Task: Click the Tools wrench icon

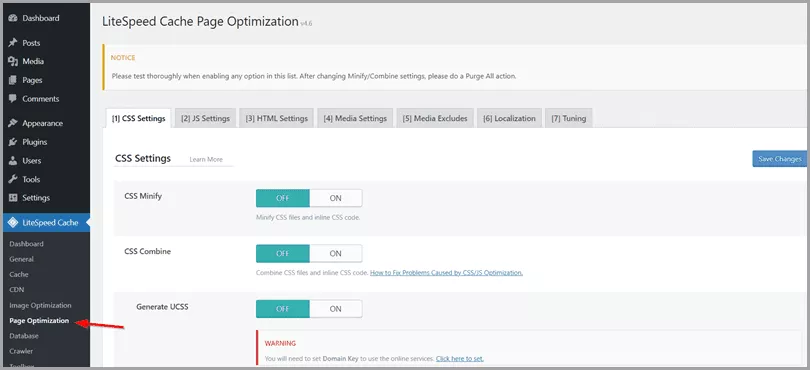Action: point(13,179)
